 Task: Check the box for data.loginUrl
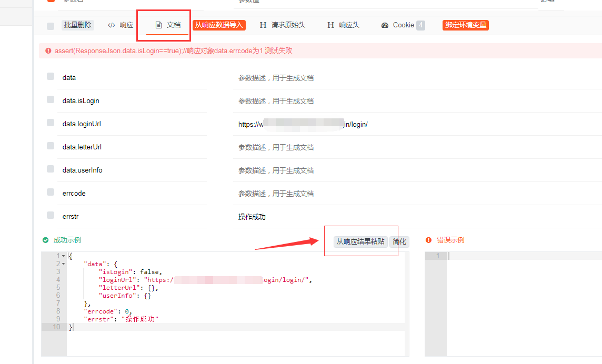click(x=51, y=123)
